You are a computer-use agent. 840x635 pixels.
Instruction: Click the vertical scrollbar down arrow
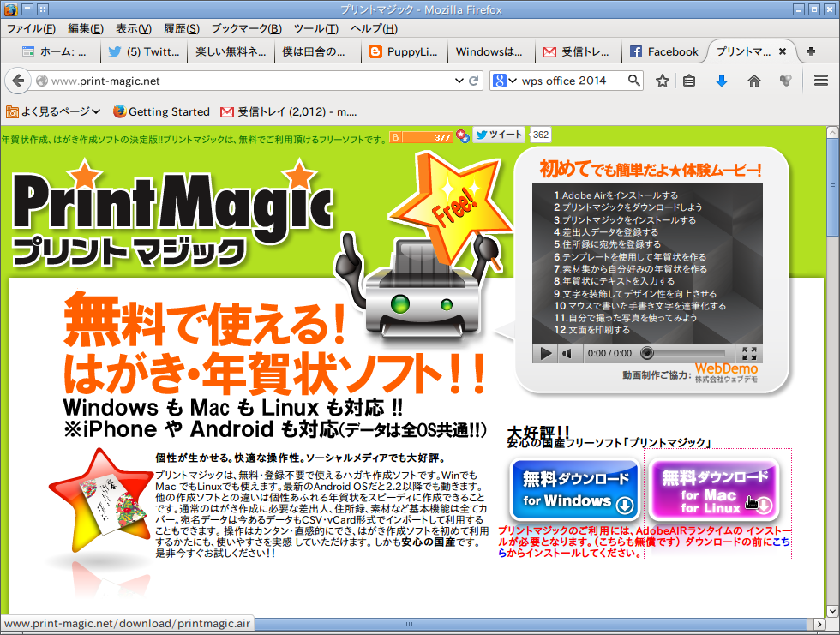pyautogui.click(x=832, y=611)
